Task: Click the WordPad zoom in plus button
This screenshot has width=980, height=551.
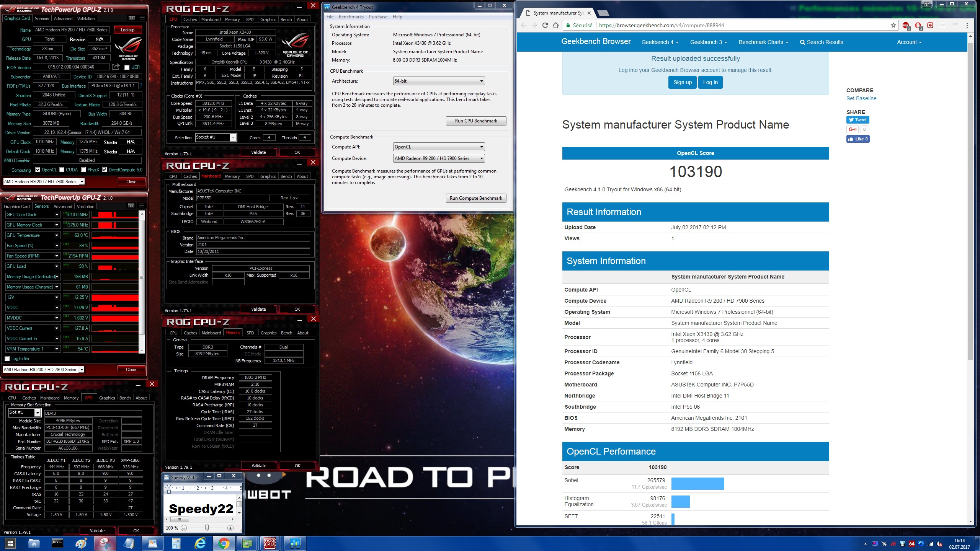Action: tap(230, 528)
